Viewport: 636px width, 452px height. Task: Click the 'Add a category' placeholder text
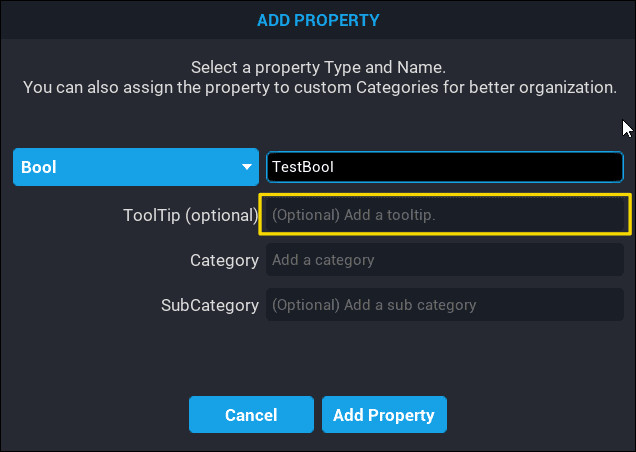tap(323, 260)
